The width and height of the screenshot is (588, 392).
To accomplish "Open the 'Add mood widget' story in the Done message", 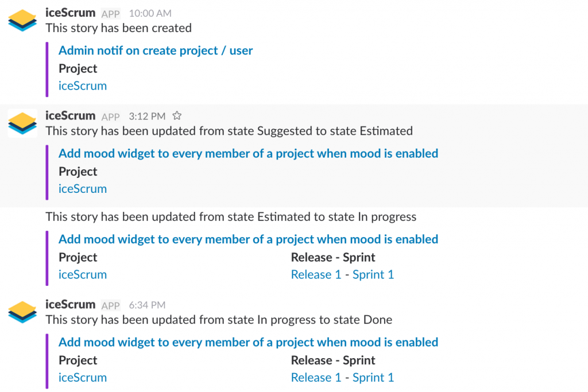I will tap(247, 342).
